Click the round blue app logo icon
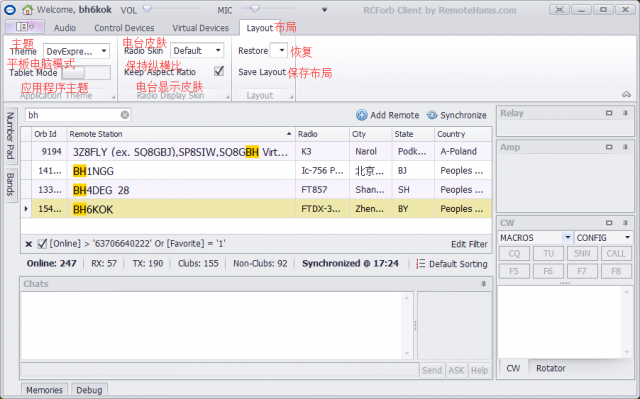This screenshot has width=640, height=399. tap(10, 10)
